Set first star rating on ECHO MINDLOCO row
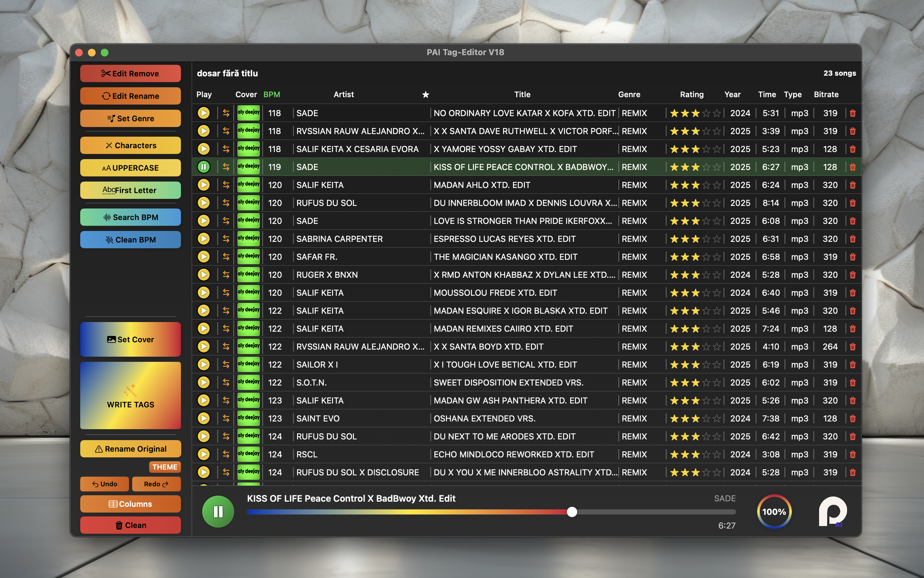The height and width of the screenshot is (578, 924). coord(674,455)
